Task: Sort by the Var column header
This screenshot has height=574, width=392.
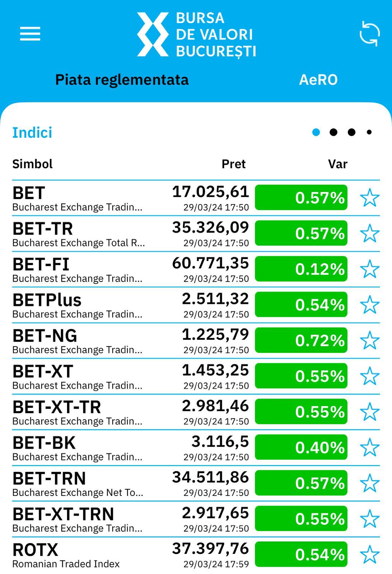Action: (x=338, y=164)
